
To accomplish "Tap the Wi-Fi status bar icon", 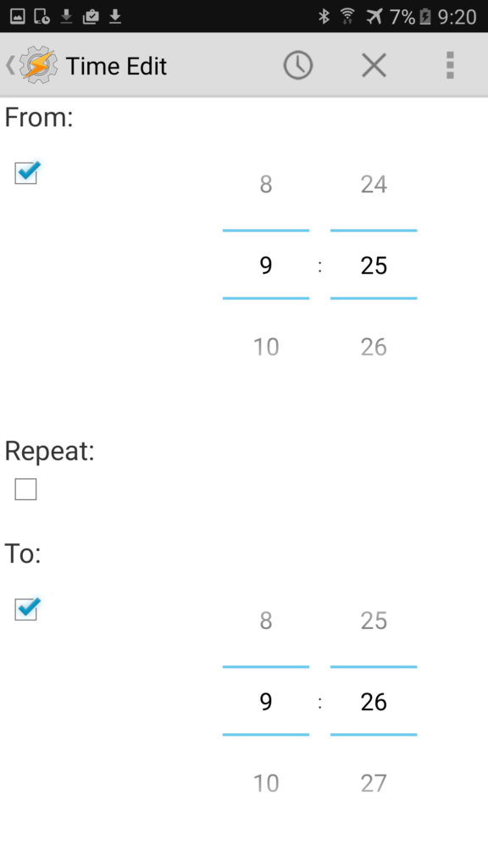I will tap(347, 17).
